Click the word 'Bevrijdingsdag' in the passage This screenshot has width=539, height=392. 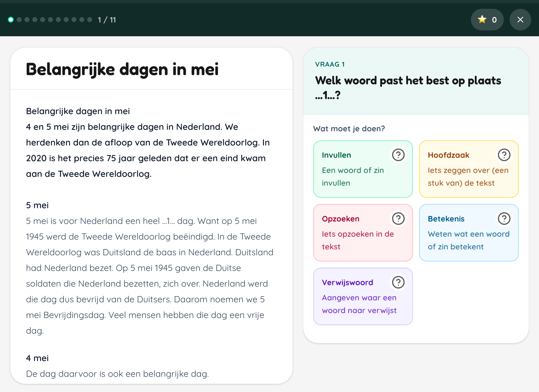75,315
